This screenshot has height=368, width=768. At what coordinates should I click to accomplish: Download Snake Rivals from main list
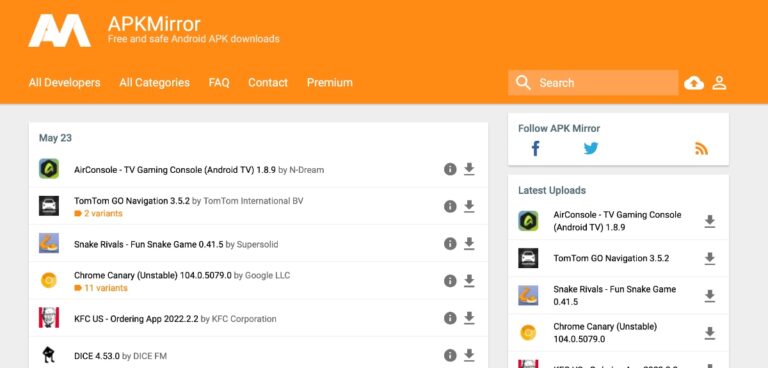[469, 244]
